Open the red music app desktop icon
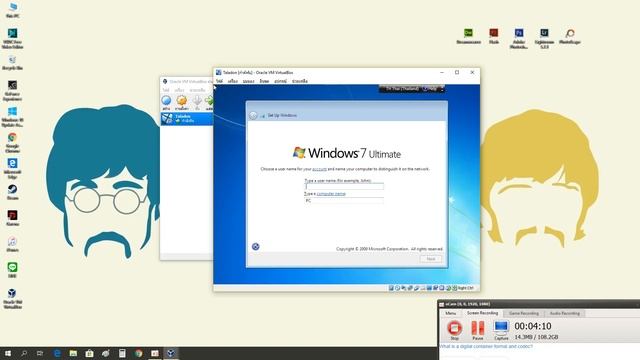Viewport: 640px width, 360px height. tap(12, 218)
